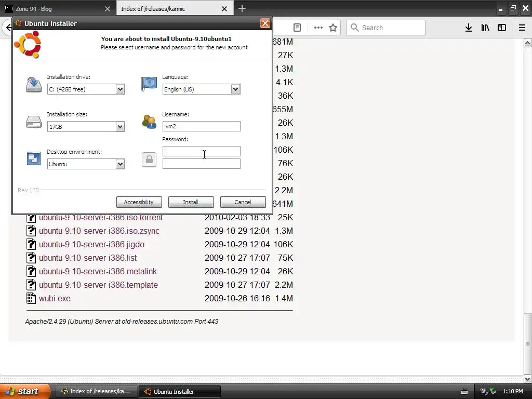Click the desktop environment icon
Image resolution: width=532 pixels, height=399 pixels.
click(x=34, y=158)
